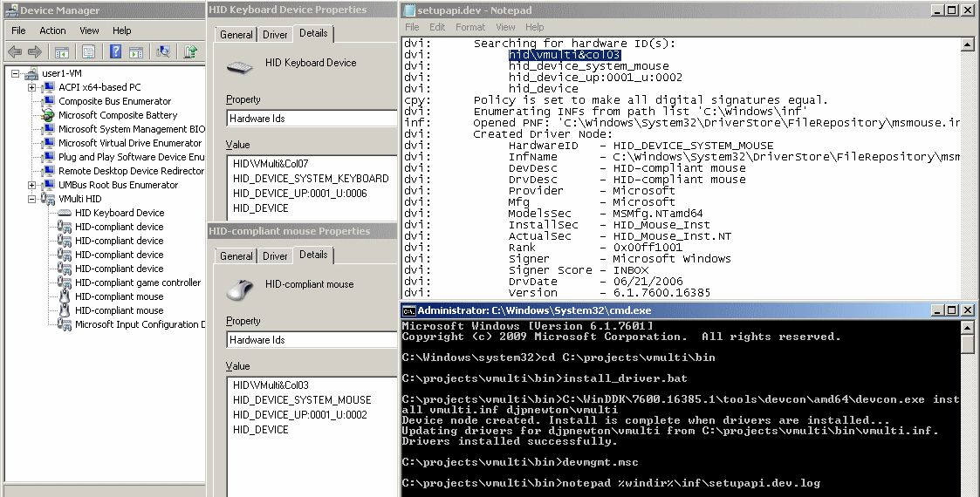Click the HID-compliant game controller icon
Image resolution: width=980 pixels, height=497 pixels.
pos(65,283)
